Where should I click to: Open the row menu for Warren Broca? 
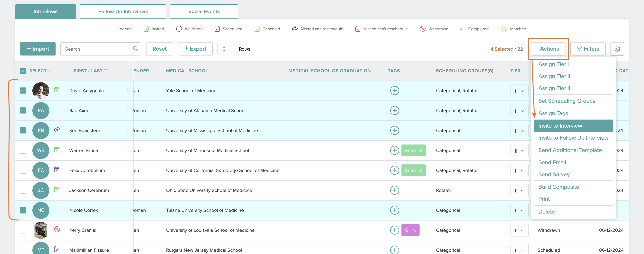tap(128, 150)
